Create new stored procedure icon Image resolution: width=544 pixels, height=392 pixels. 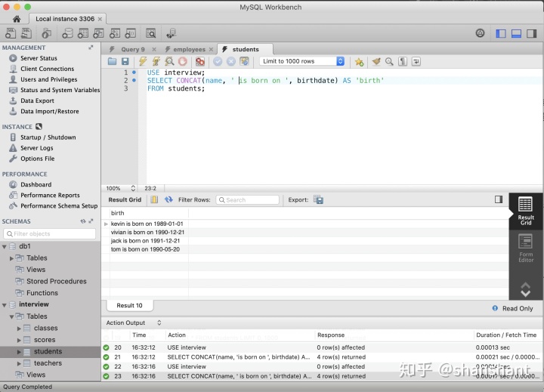(115, 33)
